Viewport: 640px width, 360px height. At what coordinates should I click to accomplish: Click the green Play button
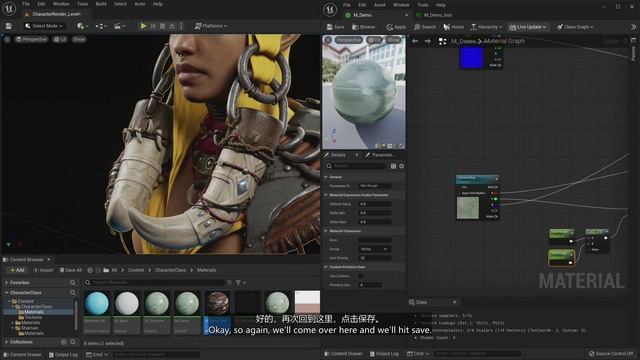coord(143,26)
